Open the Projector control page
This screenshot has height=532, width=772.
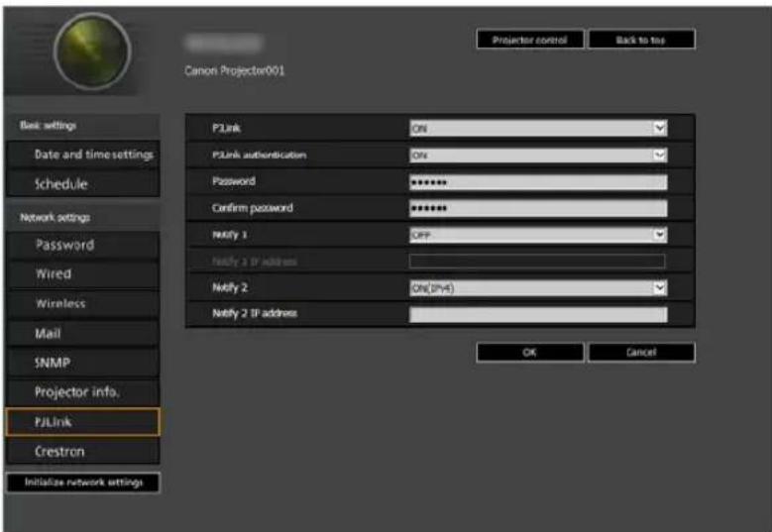tap(530, 40)
